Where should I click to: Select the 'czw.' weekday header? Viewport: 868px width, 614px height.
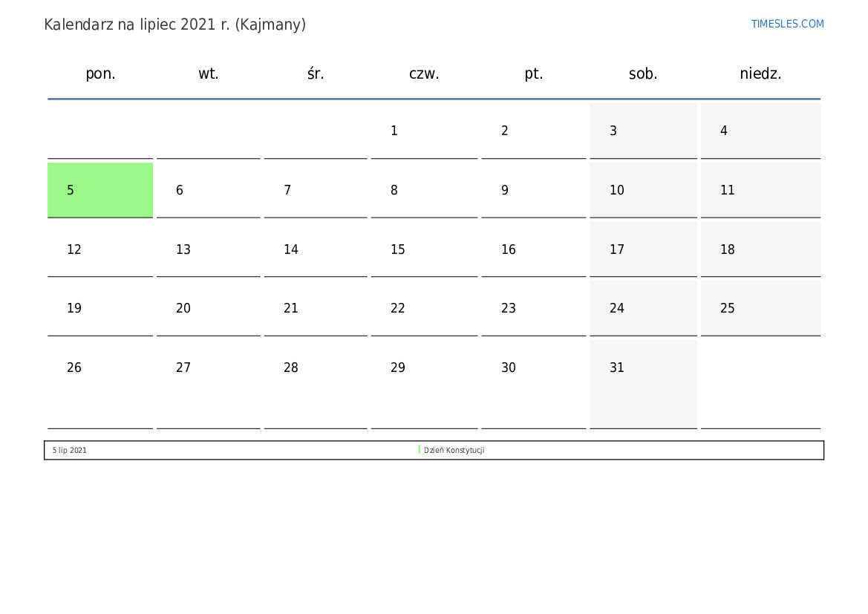tap(424, 74)
